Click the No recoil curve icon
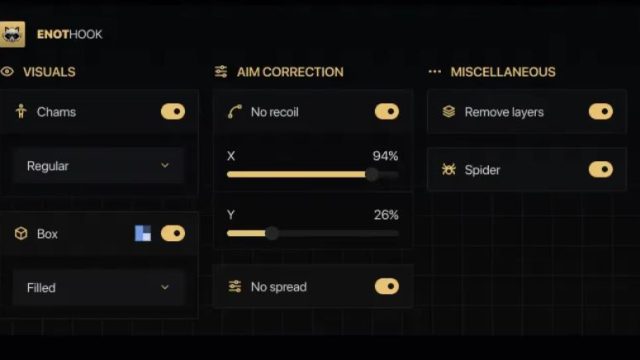This screenshot has width=640, height=360. pos(235,111)
